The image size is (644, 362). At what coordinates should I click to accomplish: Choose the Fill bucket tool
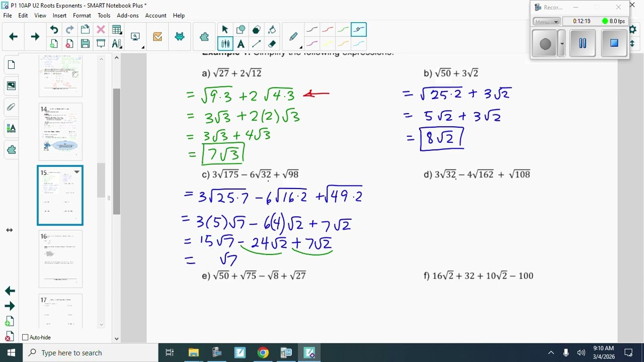[272, 30]
